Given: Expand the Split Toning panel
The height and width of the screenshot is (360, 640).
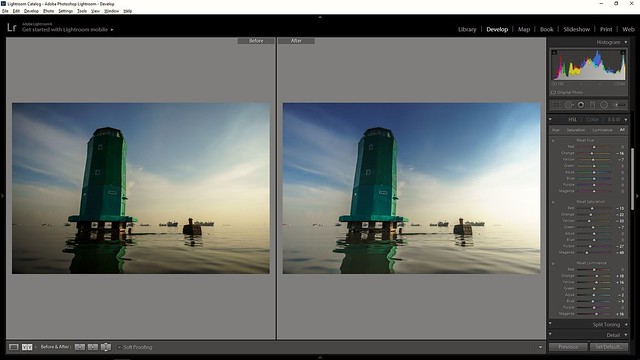Looking at the screenshot, I should 626,324.
